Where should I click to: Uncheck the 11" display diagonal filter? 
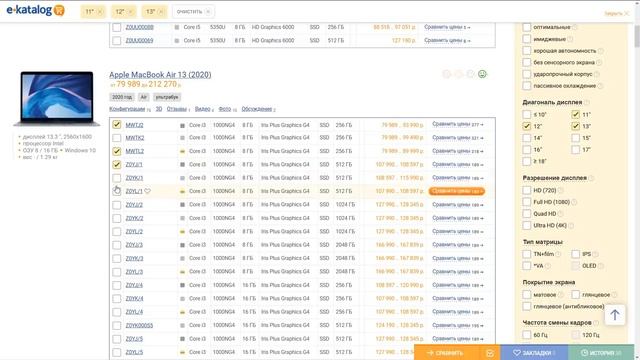pos(576,115)
